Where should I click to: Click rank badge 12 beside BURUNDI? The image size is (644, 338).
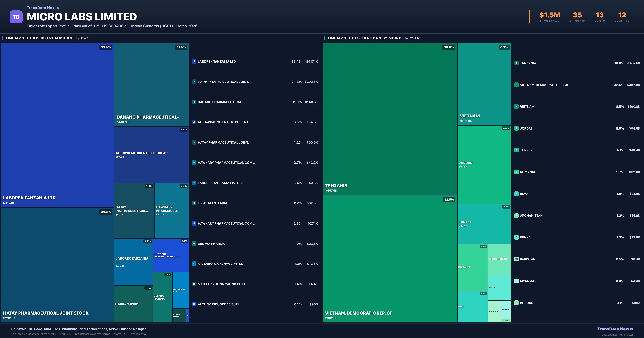(516, 303)
